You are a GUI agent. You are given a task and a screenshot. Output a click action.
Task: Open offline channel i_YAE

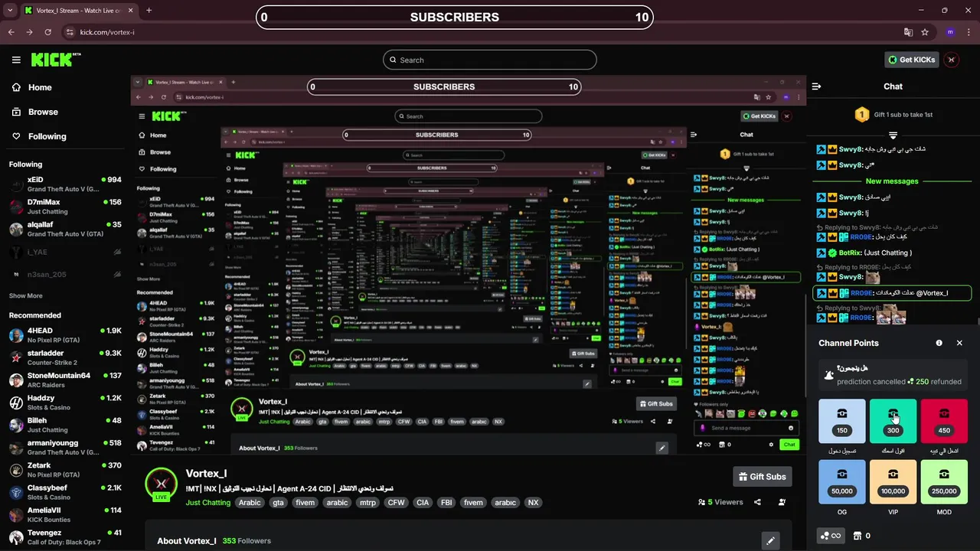click(65, 251)
